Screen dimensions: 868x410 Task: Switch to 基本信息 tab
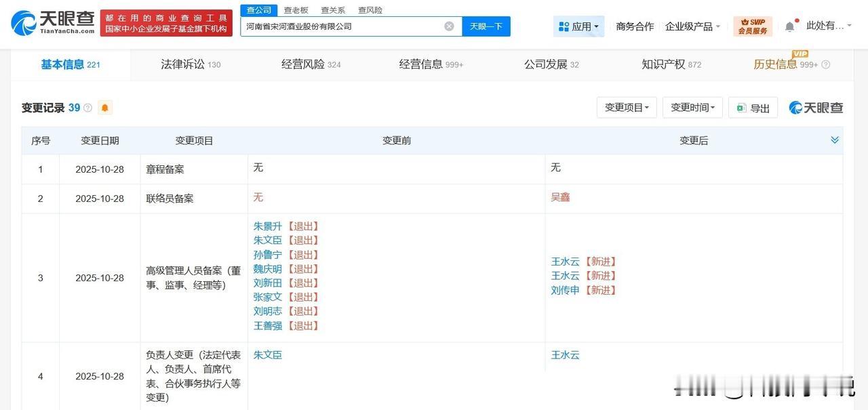click(x=71, y=64)
